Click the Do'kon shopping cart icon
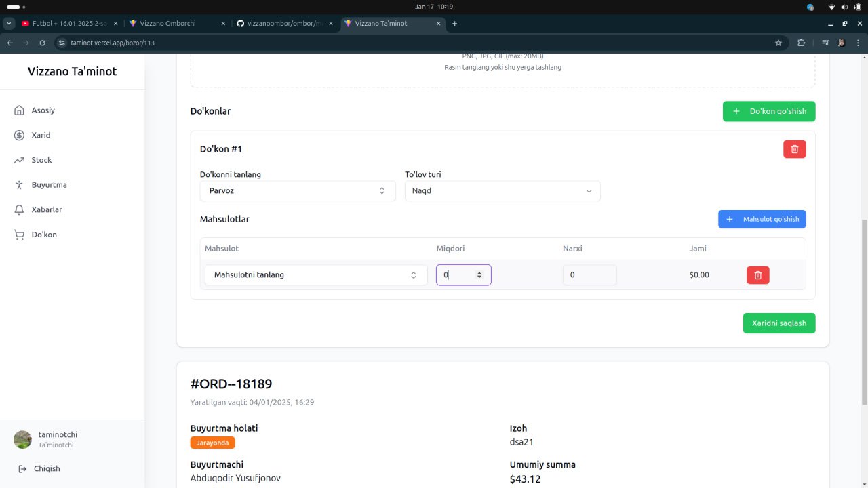Screen dimensions: 868x488 (19, 235)
